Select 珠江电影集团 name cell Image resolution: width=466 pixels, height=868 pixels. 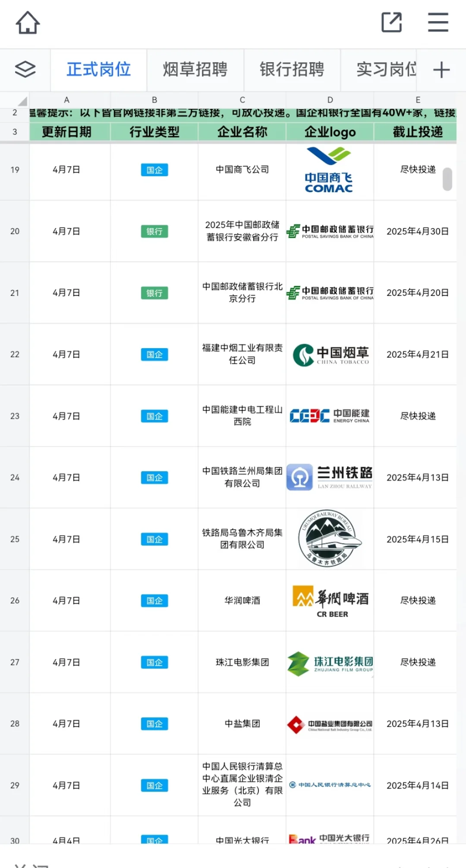(242, 662)
